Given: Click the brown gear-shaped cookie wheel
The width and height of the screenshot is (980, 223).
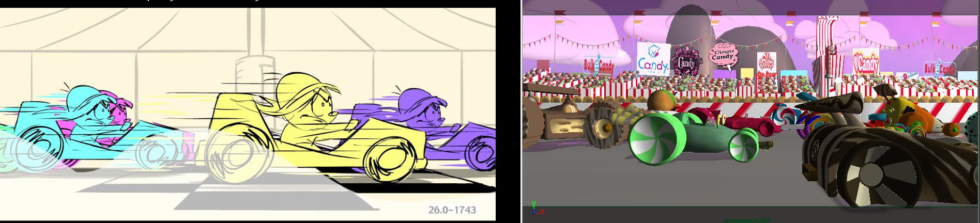Looking at the screenshot, I should [x=604, y=125].
